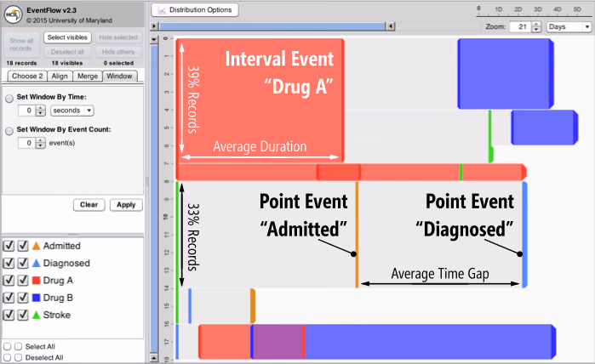Screen dimensions: 595x364
Task: Click the time window value stepper
Action: coord(40,111)
